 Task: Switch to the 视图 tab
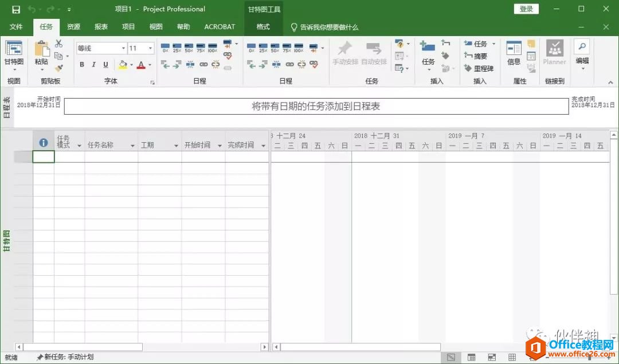(156, 27)
